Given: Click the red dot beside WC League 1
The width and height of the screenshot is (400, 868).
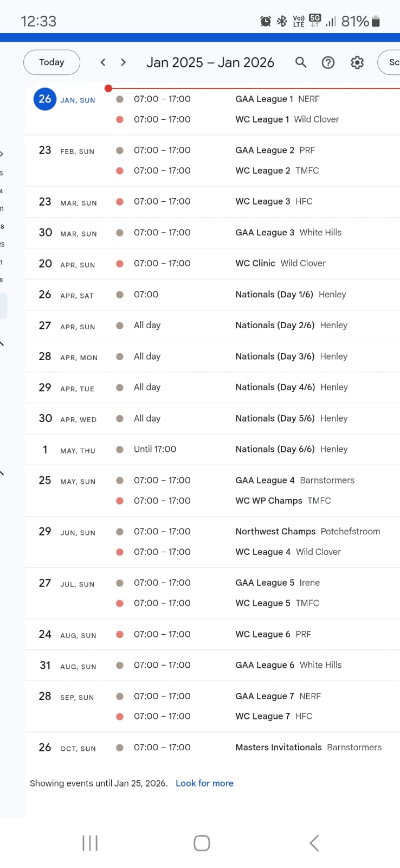Looking at the screenshot, I should [120, 119].
